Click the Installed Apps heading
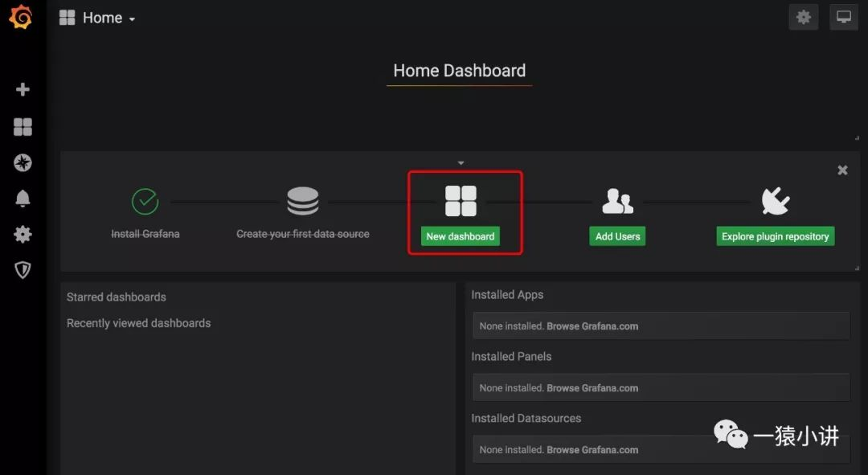 pyautogui.click(x=507, y=295)
